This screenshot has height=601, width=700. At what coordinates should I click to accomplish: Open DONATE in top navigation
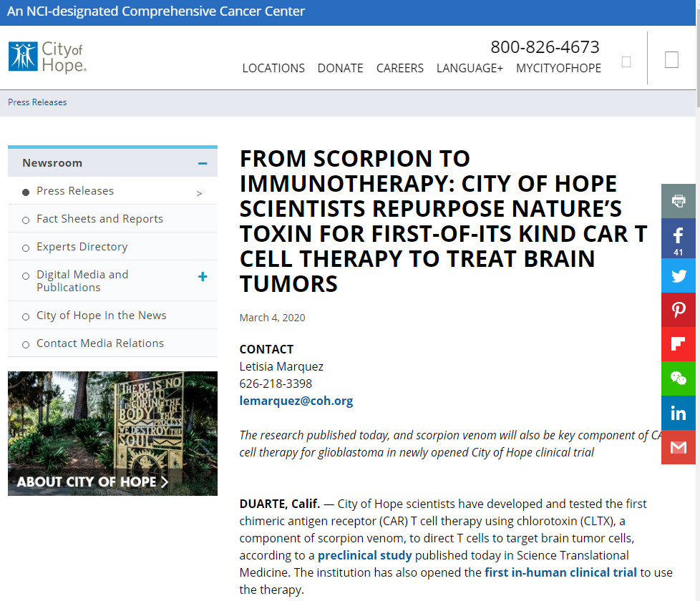click(340, 68)
